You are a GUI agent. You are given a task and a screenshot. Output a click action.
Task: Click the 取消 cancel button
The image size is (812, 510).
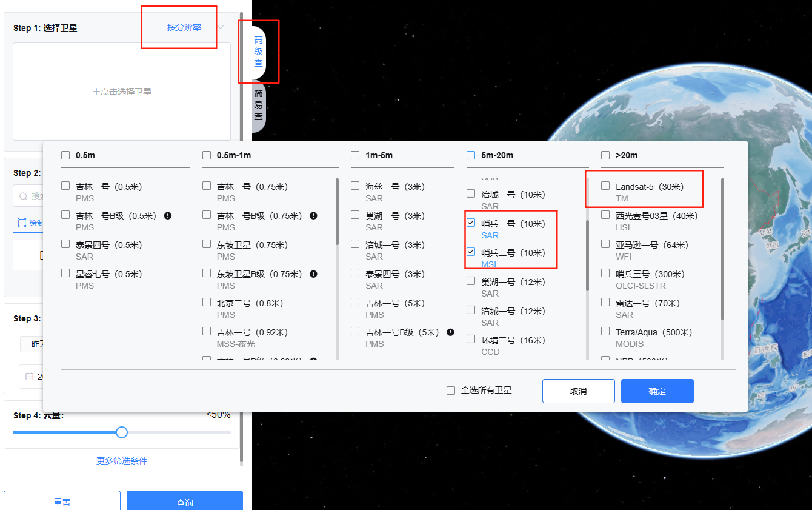(x=578, y=391)
